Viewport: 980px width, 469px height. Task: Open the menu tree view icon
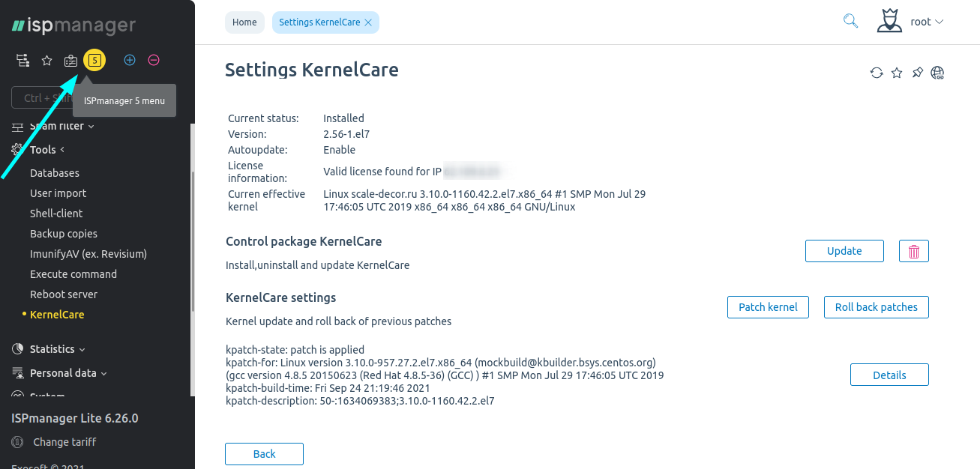[x=22, y=60]
